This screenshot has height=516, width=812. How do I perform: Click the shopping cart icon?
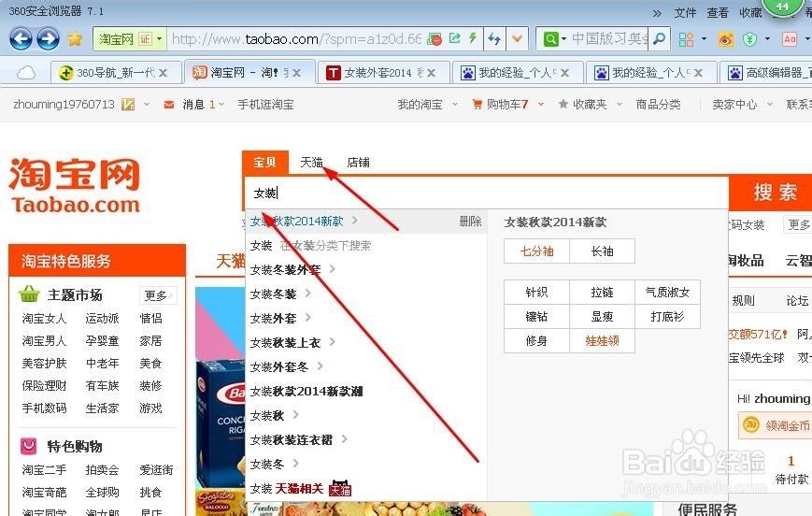[x=477, y=105]
